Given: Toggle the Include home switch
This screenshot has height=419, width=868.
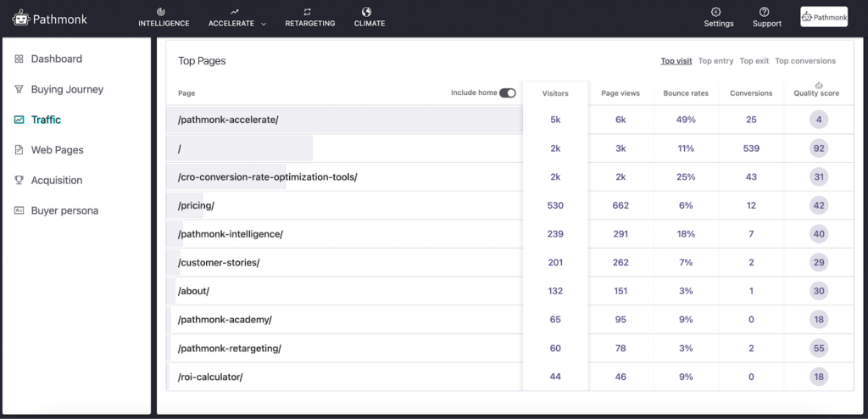Looking at the screenshot, I should 508,93.
